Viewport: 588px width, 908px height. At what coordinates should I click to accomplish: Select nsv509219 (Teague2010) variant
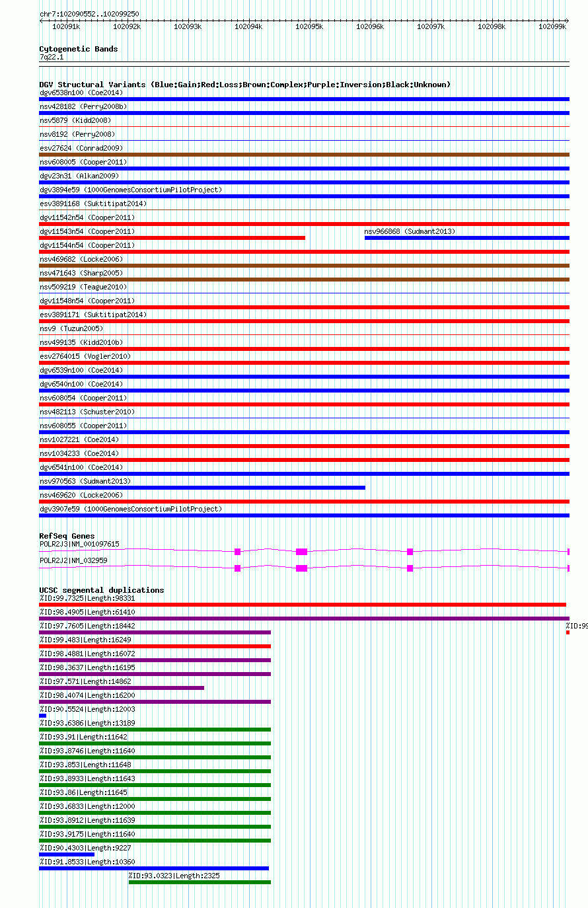coord(83,287)
